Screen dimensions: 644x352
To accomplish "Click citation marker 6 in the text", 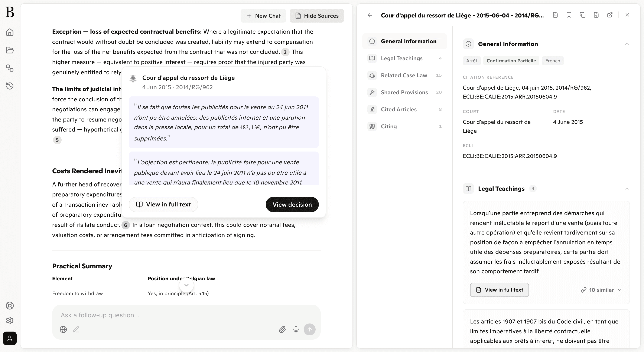I will click(x=126, y=225).
